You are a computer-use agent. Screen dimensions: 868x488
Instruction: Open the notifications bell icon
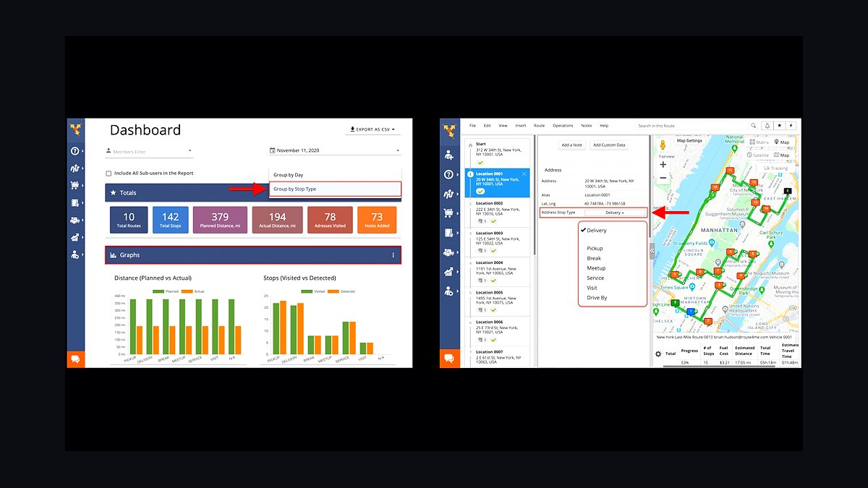pyautogui.click(x=767, y=126)
